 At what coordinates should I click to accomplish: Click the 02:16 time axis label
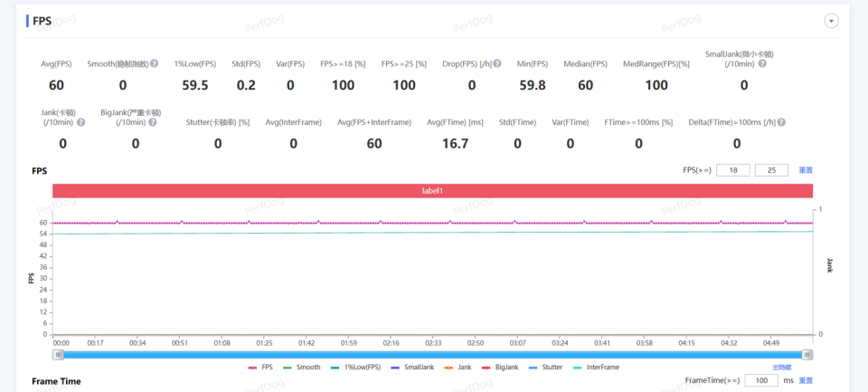pyautogui.click(x=391, y=343)
